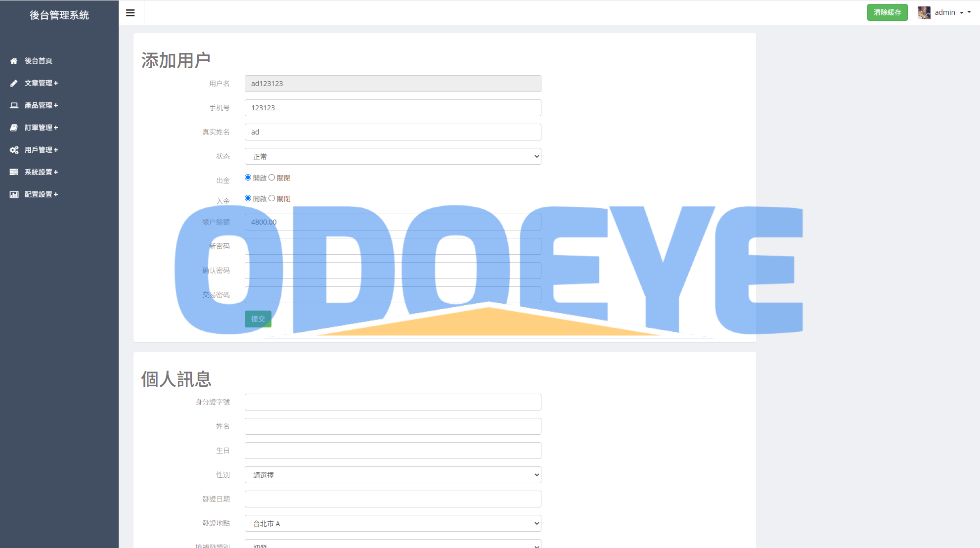Click the home icon beside 後台首頁

pos(14,61)
